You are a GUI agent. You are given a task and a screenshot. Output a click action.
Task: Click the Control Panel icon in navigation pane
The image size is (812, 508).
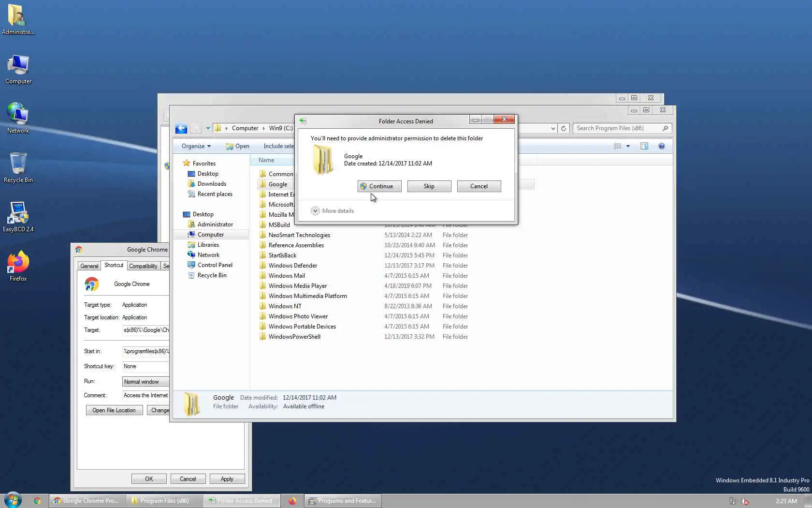pyautogui.click(x=191, y=265)
